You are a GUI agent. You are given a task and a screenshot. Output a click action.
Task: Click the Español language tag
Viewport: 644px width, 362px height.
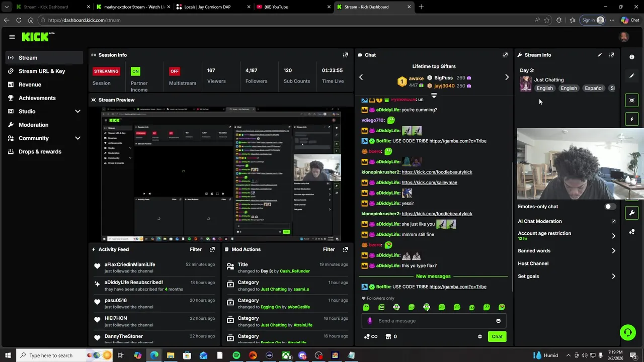coord(593,88)
